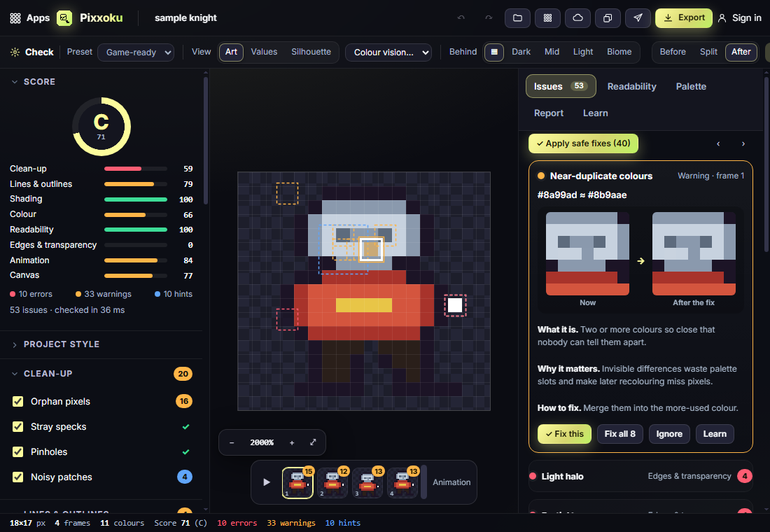Image resolution: width=770 pixels, height=532 pixels.
Task: Click Apply safe fixes (40)
Action: 583,143
